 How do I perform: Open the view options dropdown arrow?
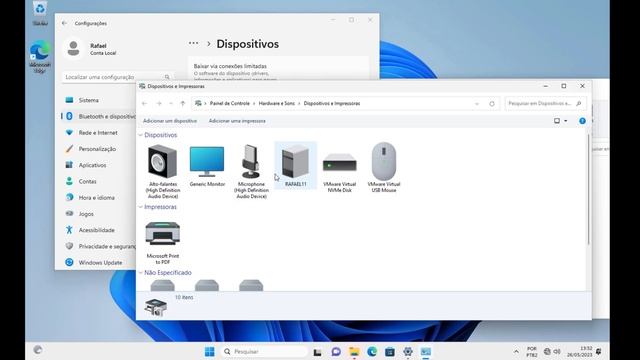click(x=566, y=121)
